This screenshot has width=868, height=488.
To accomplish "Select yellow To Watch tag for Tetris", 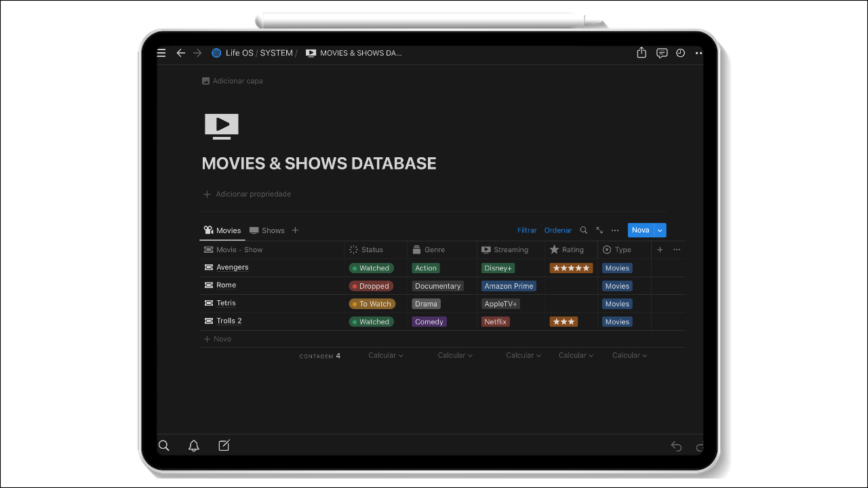I will click(x=372, y=304).
